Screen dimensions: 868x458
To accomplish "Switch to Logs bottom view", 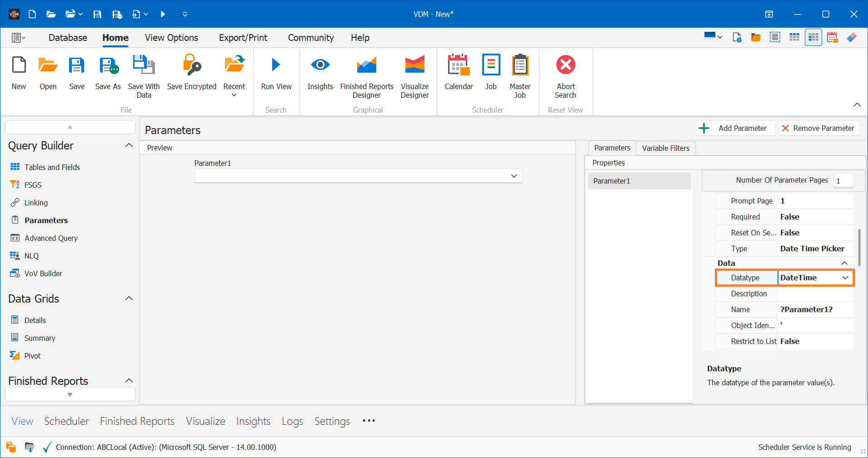I will point(292,421).
